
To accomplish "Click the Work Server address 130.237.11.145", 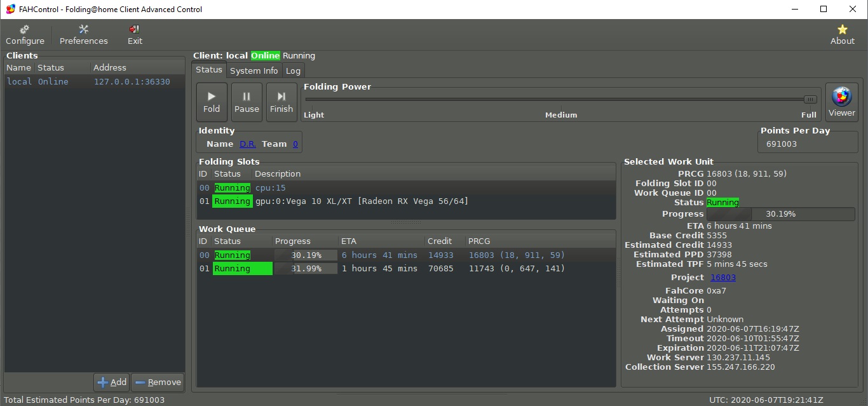I will 738,358.
